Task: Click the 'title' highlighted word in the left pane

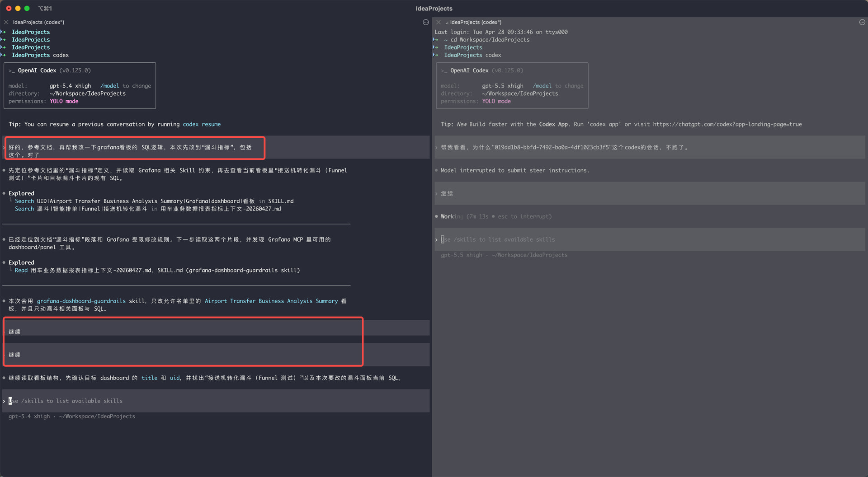Action: click(x=149, y=378)
